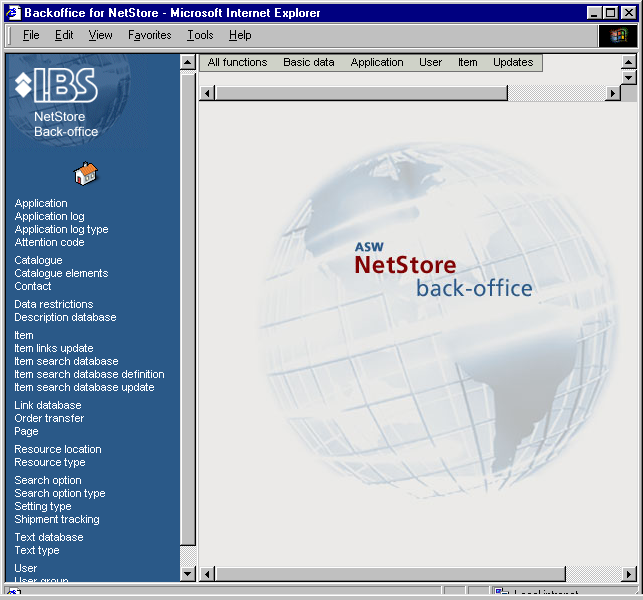Open Text database link
The height and width of the screenshot is (600, 643).
tap(49, 537)
